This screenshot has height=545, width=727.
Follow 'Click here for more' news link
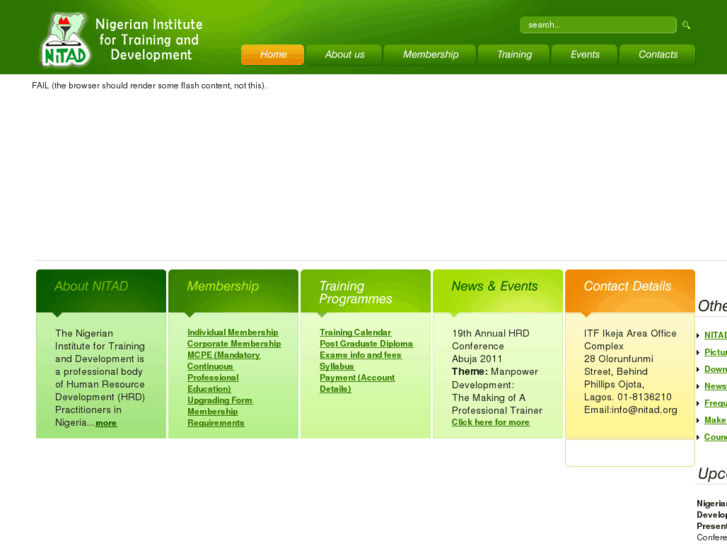(x=491, y=423)
